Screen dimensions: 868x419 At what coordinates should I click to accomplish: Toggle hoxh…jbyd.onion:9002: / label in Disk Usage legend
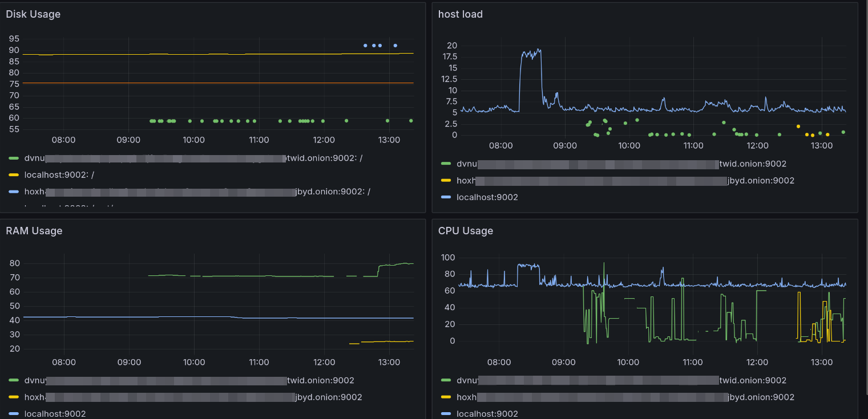click(x=197, y=192)
